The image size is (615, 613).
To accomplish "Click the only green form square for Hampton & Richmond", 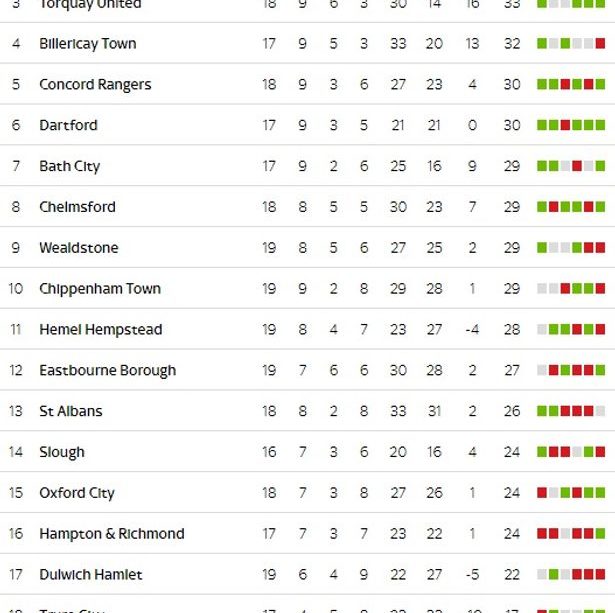I will point(600,534).
